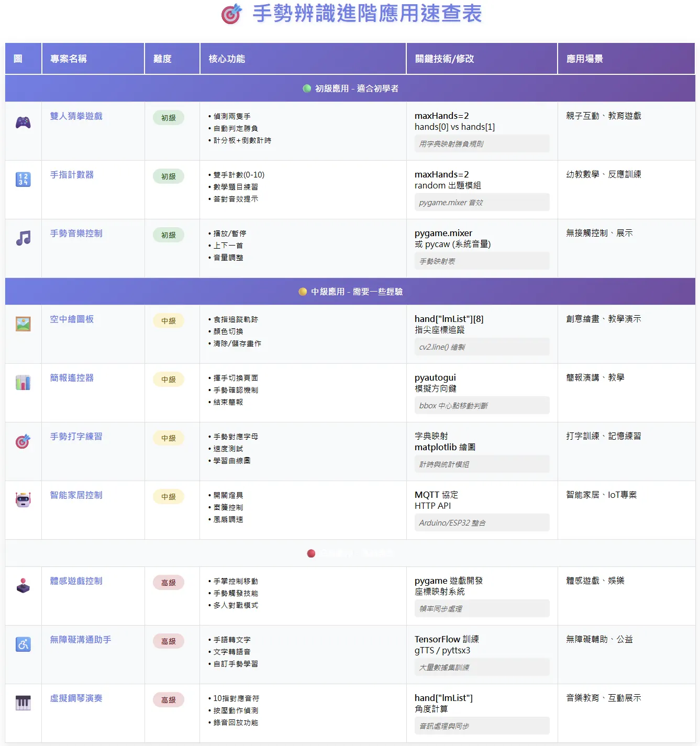Select the 關鍵技術/修改 column header
This screenshot has height=746, width=700.
[x=445, y=59]
